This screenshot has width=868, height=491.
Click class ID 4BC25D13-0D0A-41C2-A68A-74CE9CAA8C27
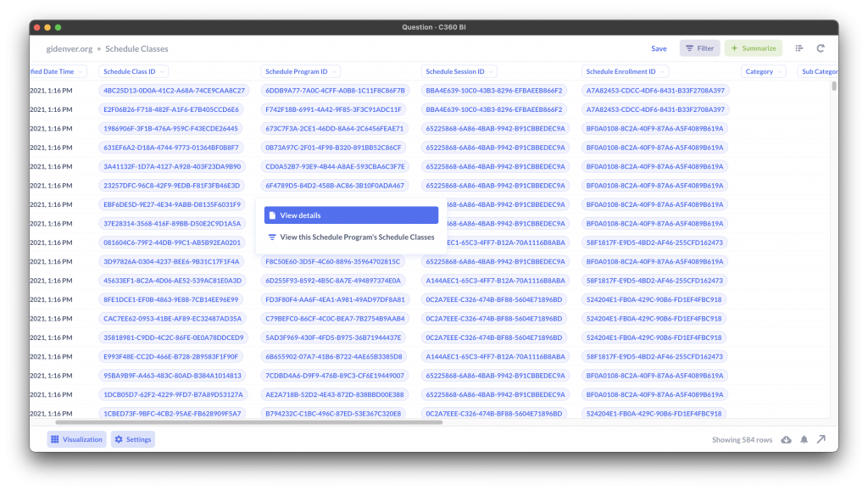(x=174, y=90)
